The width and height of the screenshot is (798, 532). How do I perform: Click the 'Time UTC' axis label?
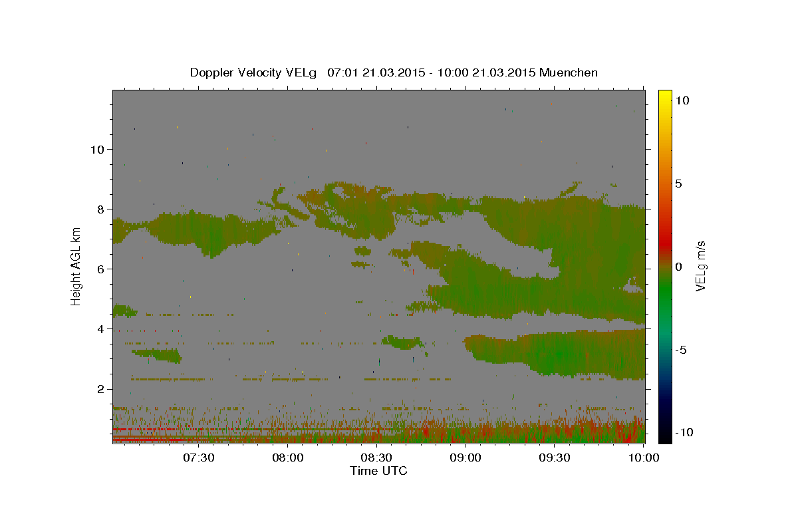[378, 471]
